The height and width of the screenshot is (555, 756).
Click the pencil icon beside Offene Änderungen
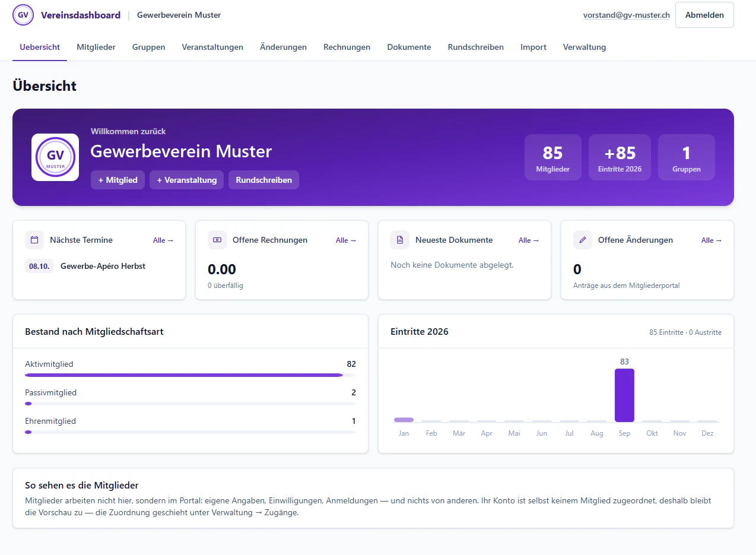tap(583, 240)
